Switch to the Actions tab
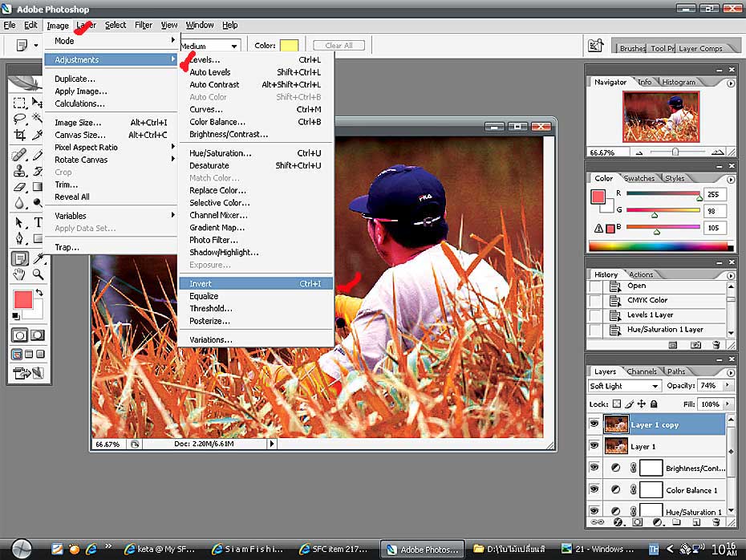746x560 pixels. 641,274
